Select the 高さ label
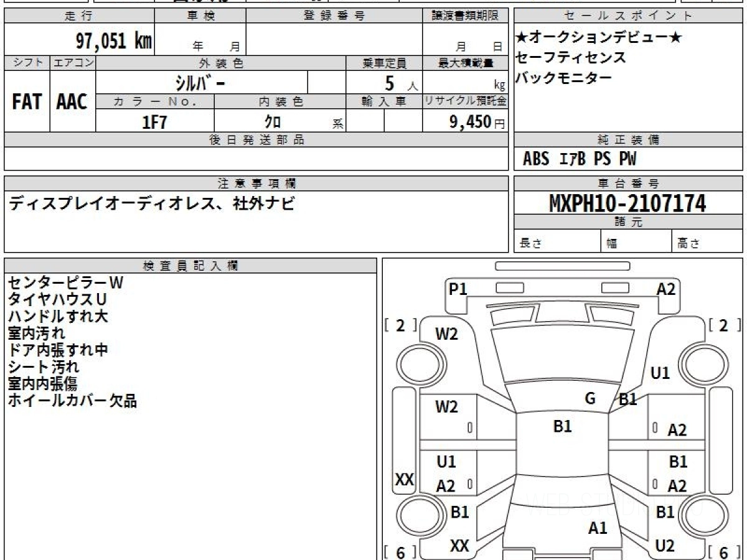Viewport: 747px width, 560px height. click(688, 243)
